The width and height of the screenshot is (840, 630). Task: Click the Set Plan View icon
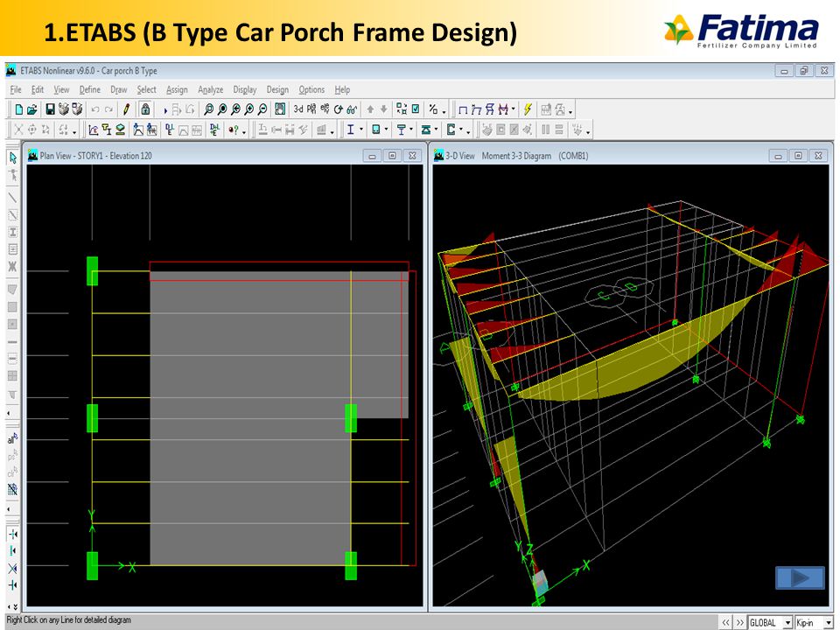[311, 109]
